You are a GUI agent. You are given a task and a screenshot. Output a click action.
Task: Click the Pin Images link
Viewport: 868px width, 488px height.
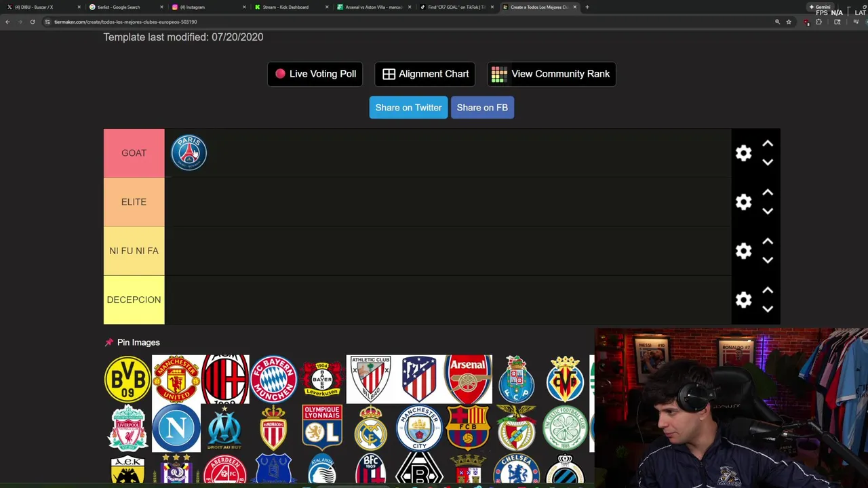(132, 342)
